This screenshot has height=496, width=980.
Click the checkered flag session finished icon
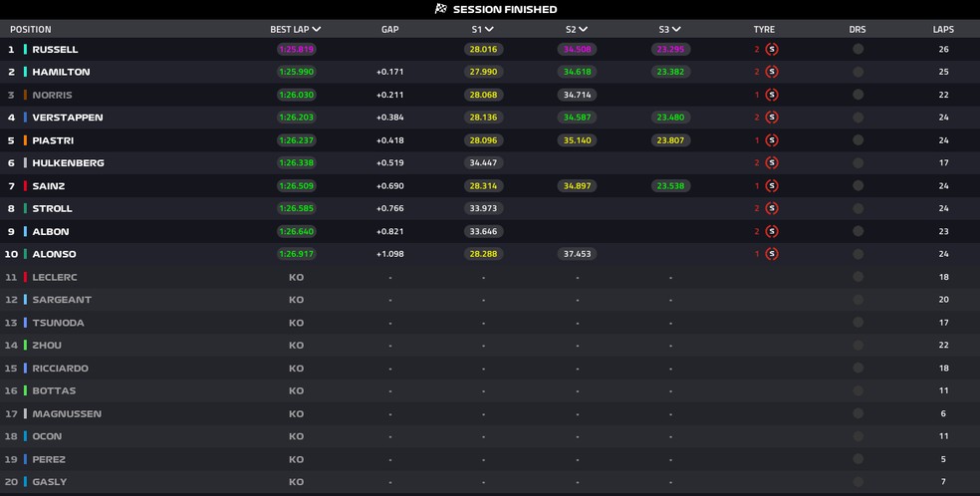(x=440, y=9)
